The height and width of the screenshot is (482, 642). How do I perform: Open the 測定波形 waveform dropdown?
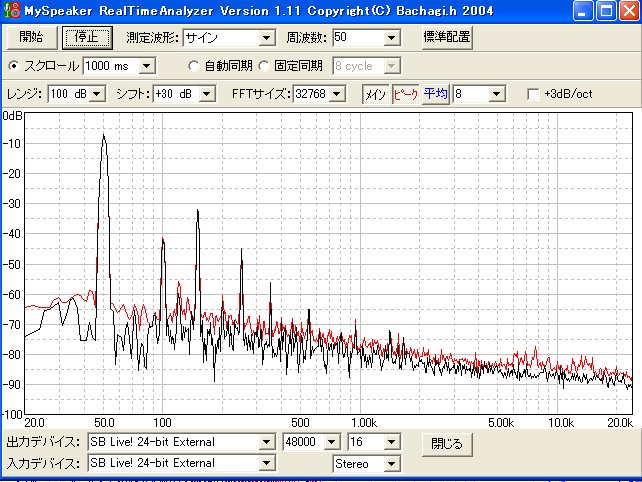pyautogui.click(x=228, y=38)
